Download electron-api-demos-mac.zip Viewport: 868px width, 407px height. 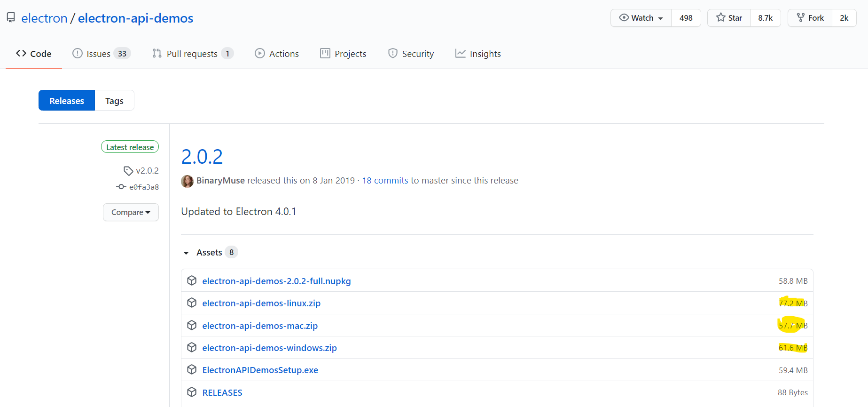click(260, 326)
